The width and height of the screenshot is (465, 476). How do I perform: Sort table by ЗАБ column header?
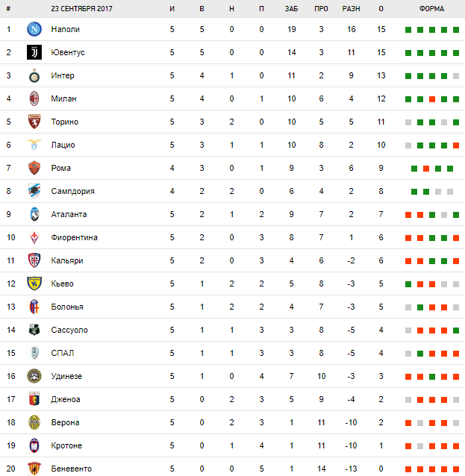(x=291, y=9)
